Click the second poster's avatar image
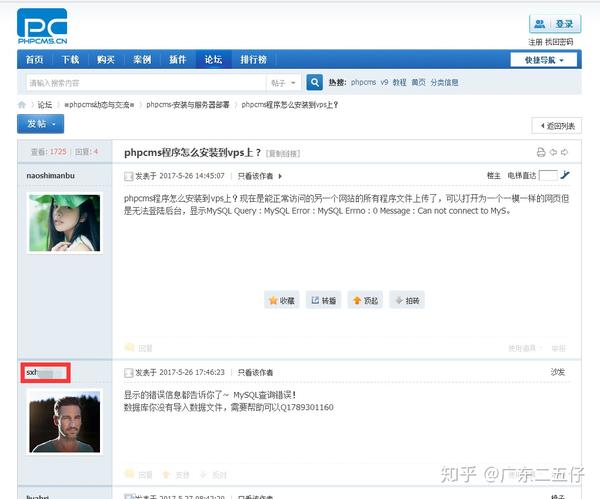Viewport: 600px width, 499px height. (x=65, y=422)
